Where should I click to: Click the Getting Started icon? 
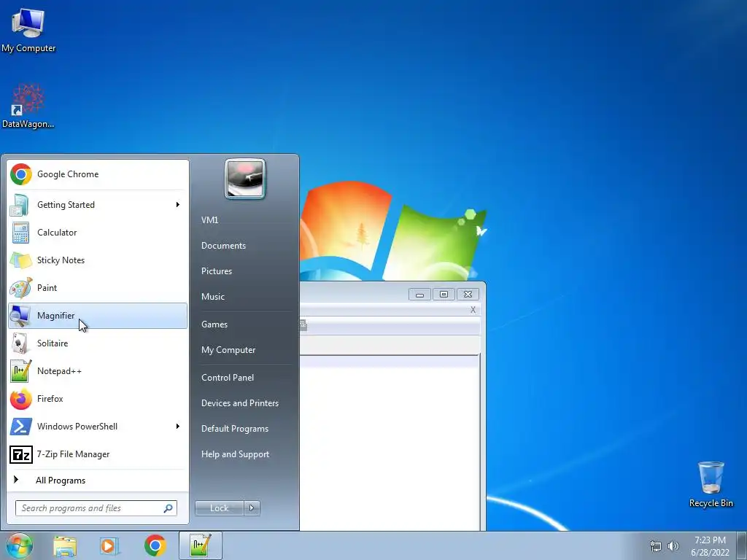[20, 205]
